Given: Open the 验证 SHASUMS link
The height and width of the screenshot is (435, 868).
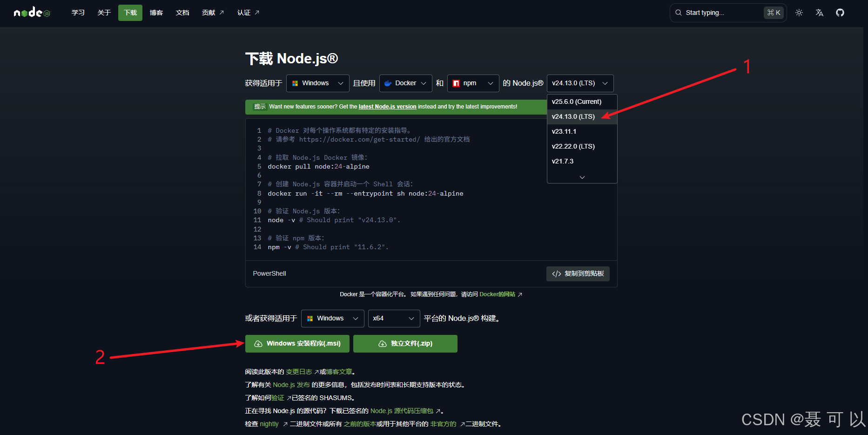Looking at the screenshot, I should pyautogui.click(x=281, y=398).
